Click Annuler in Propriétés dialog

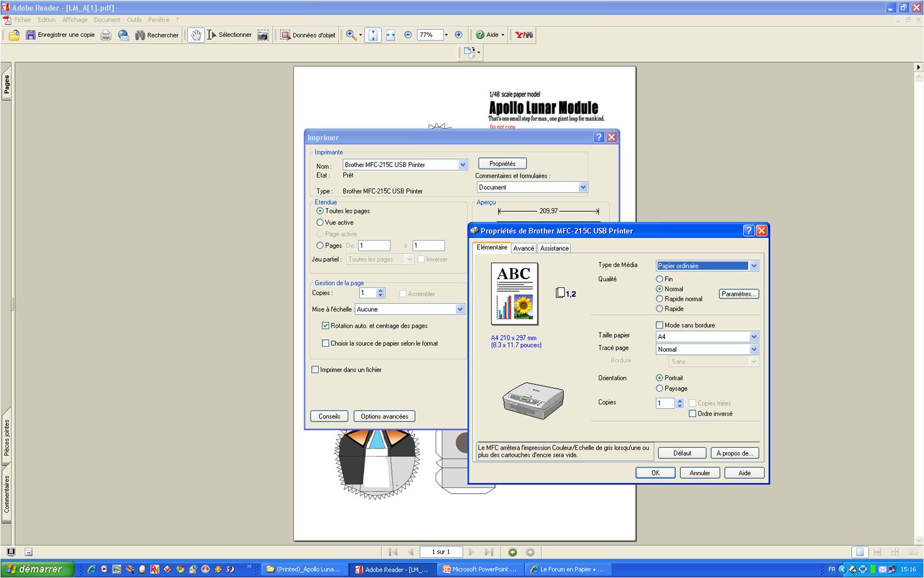[x=700, y=473]
